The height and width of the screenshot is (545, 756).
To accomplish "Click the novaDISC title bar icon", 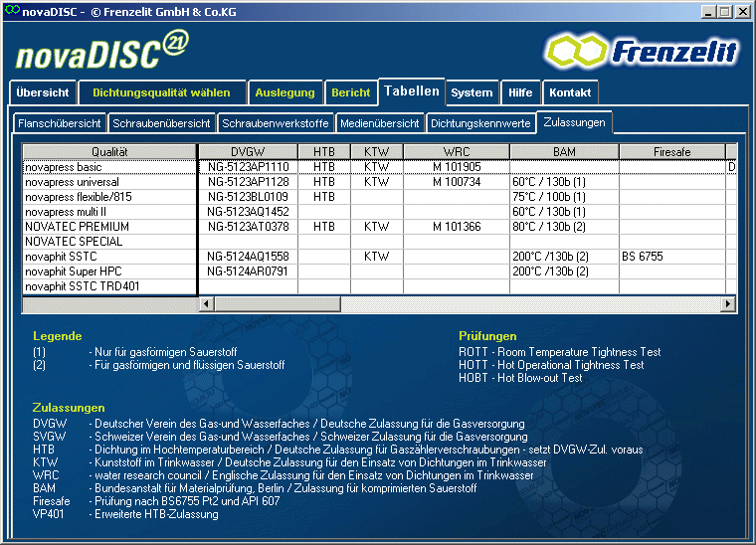I will tap(11, 11).
